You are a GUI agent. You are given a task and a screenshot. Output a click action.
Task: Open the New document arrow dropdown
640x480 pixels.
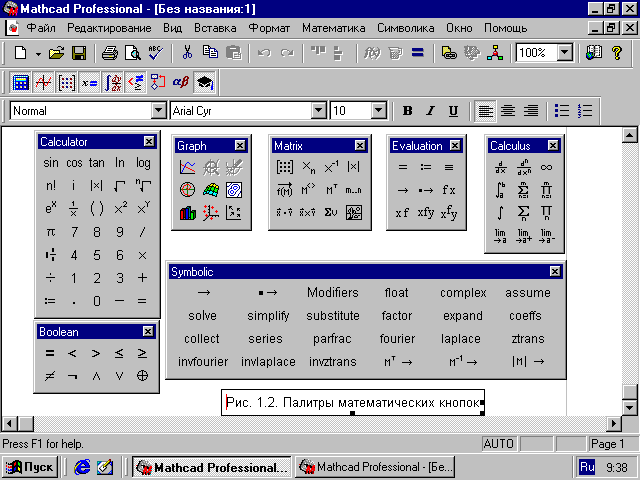pyautogui.click(x=38, y=53)
